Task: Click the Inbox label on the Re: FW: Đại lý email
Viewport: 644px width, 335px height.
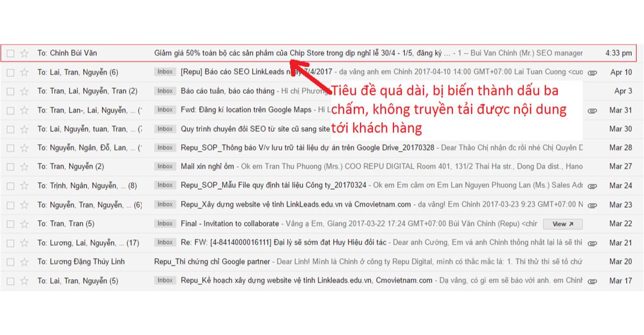Action: (x=165, y=243)
